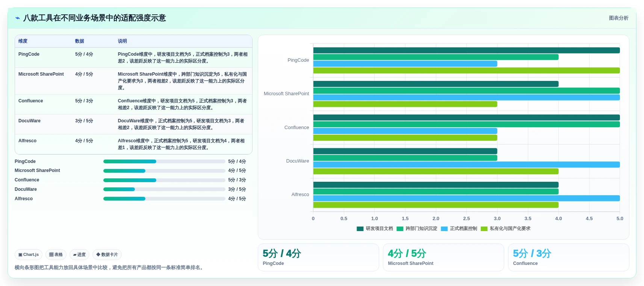Click the 5.0 tick on the chart's x-axis
Screen dimensions: 644x286
click(620, 219)
